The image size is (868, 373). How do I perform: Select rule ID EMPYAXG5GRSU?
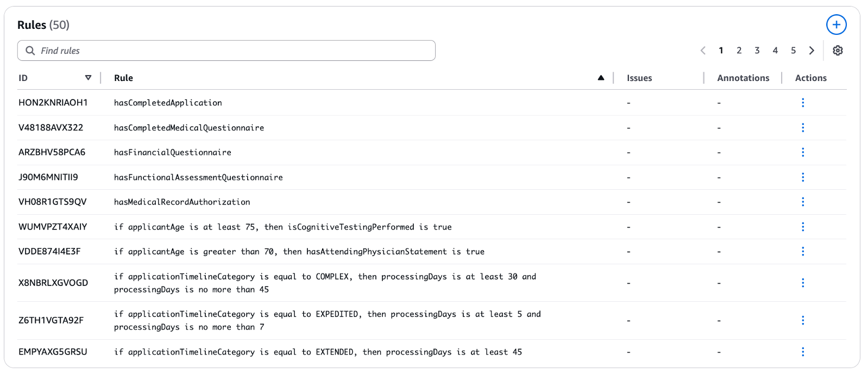pos(53,352)
